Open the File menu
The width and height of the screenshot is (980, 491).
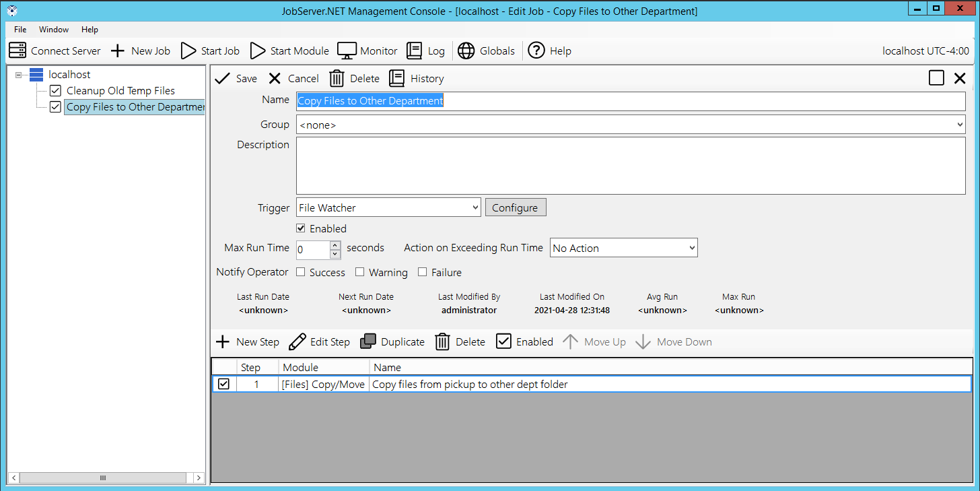[20, 30]
